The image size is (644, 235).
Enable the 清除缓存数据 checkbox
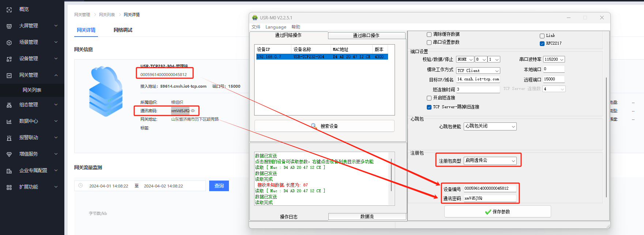point(429,34)
